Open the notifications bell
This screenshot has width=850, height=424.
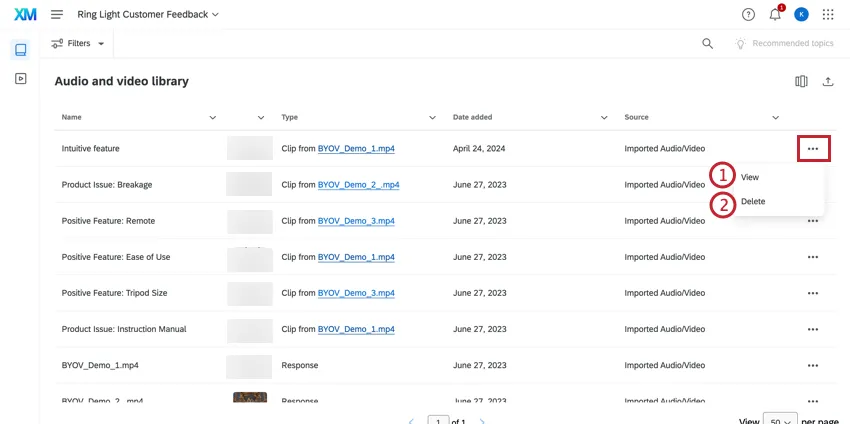pyautogui.click(x=775, y=14)
